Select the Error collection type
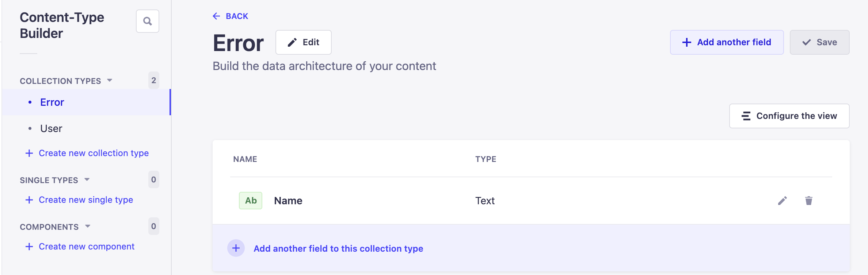868x275 pixels. click(52, 102)
